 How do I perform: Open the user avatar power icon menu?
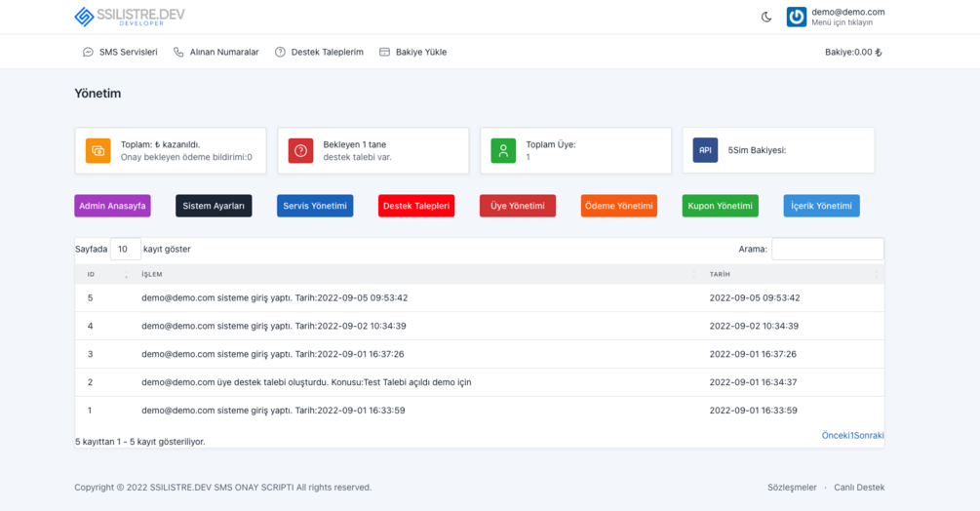797,17
